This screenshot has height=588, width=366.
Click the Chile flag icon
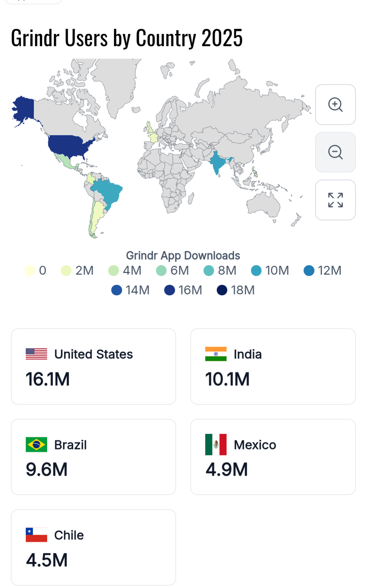pos(36,535)
